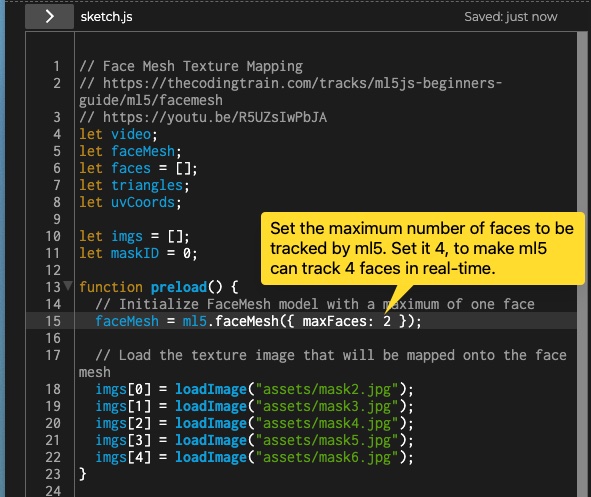This screenshot has height=497, width=591.
Task: Click the 'let faceMesh;' declaration on line 5
Action: pos(130,151)
